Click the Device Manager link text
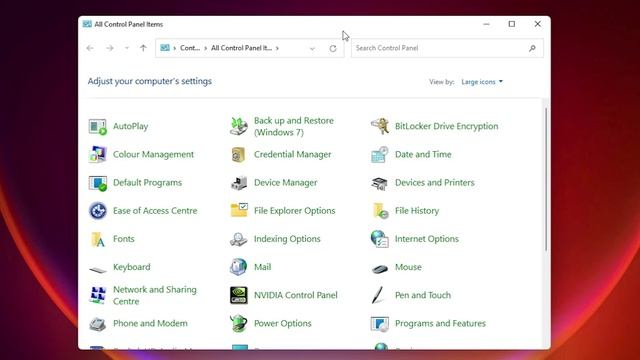 click(285, 182)
